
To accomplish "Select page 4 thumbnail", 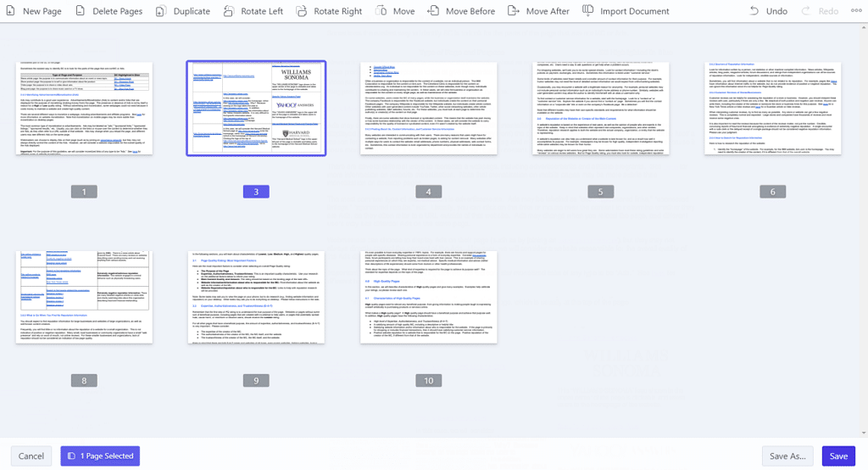I will (x=428, y=108).
